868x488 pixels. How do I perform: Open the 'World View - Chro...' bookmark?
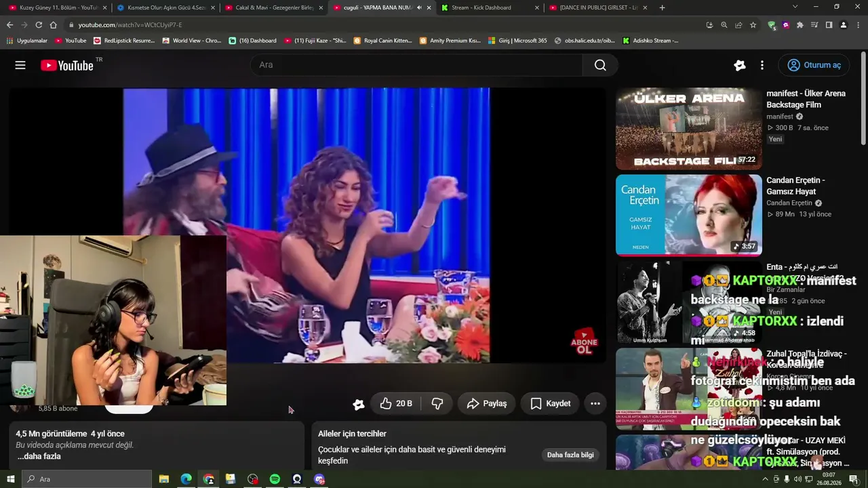coord(192,41)
